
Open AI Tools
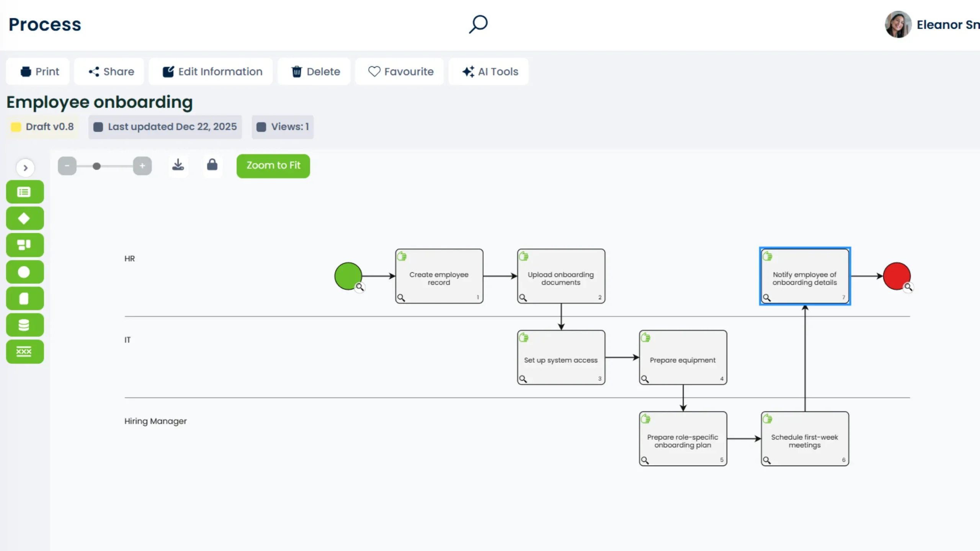pos(488,71)
